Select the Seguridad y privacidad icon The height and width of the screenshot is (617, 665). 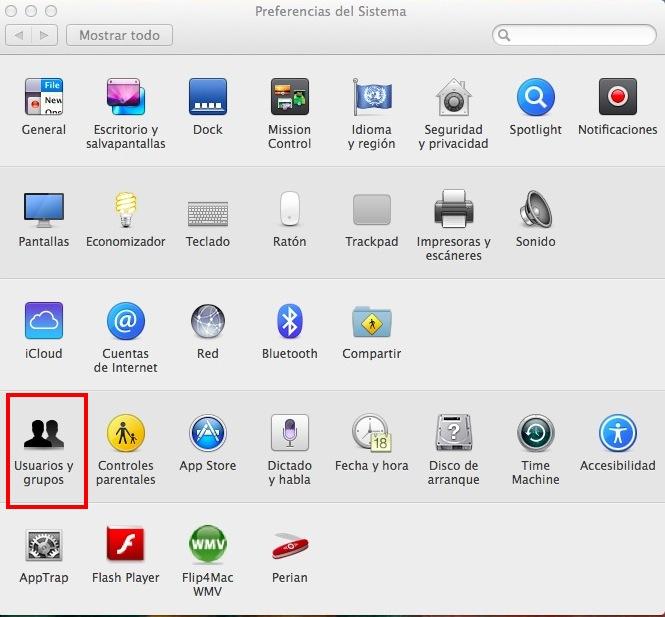click(453, 98)
